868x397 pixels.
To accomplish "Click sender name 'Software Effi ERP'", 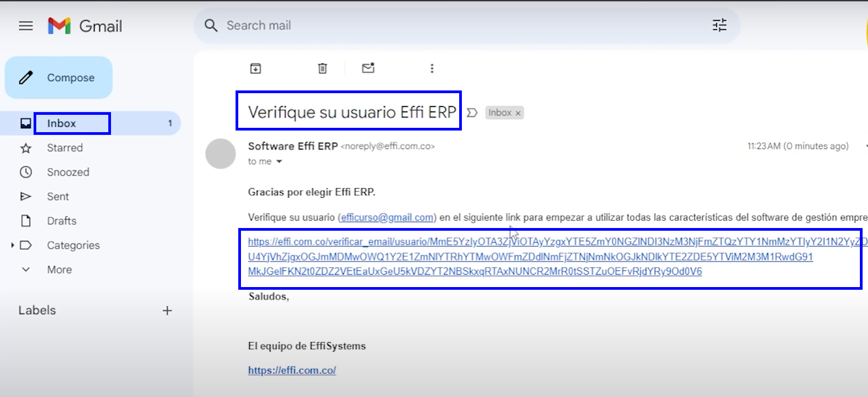I will (x=293, y=146).
